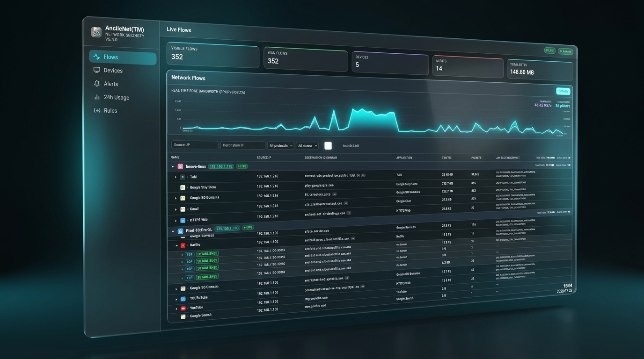This screenshot has height=359, width=644.
Task: Expand the HTTPS Web flow row
Action: click(176, 221)
